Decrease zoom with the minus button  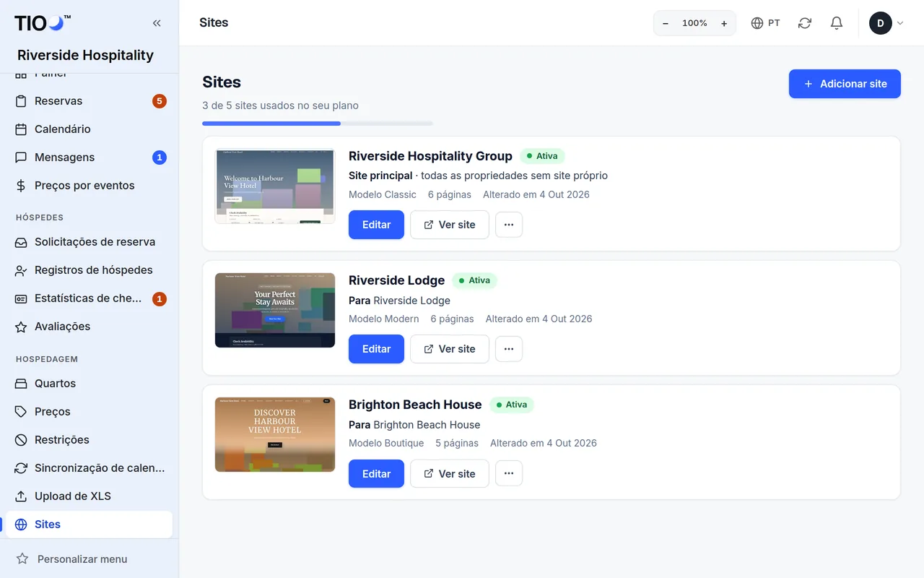click(x=666, y=23)
